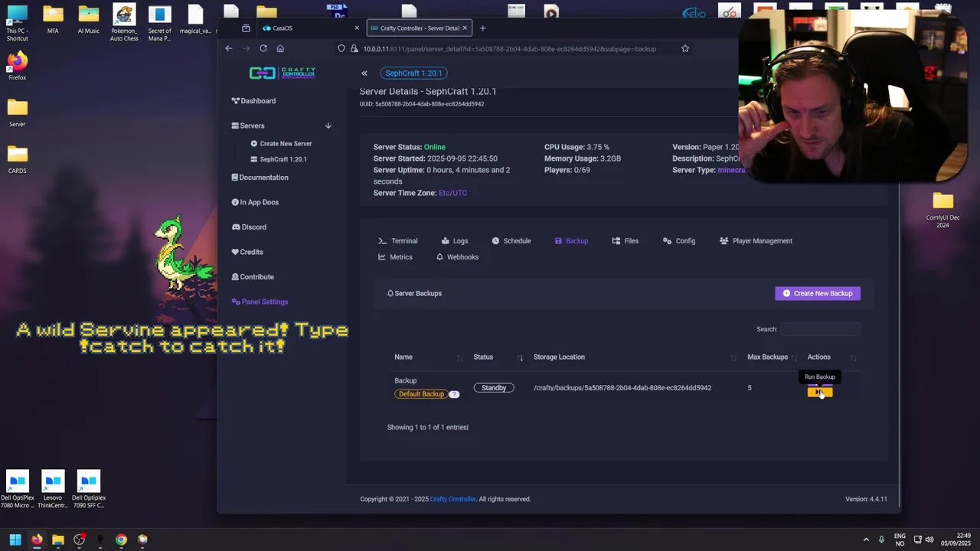Open the Credits page in the sidebar
This screenshot has width=980, height=551.
coord(247,252)
